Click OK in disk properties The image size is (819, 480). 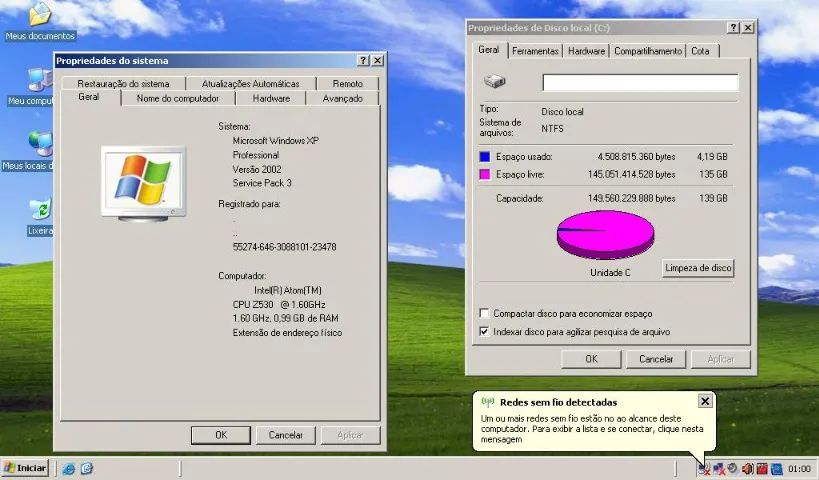(x=591, y=359)
